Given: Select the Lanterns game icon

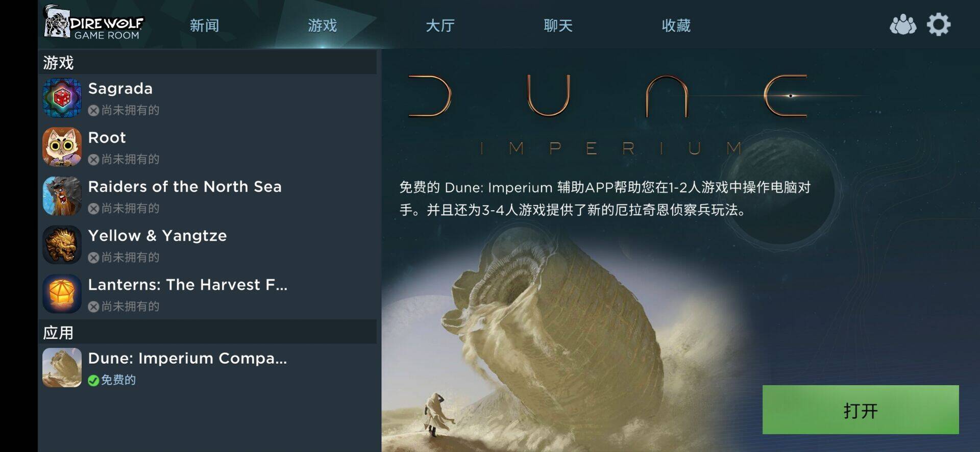Looking at the screenshot, I should [x=62, y=294].
